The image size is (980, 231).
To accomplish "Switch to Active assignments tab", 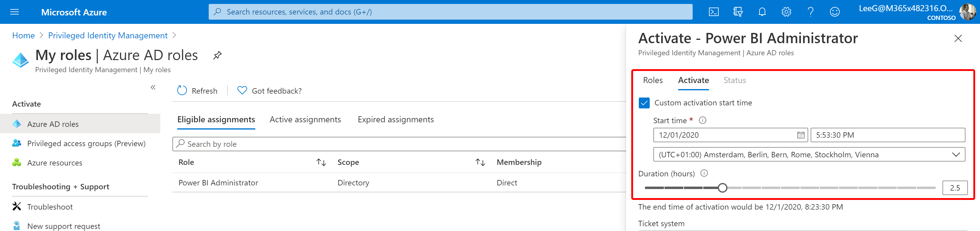I will tap(305, 119).
